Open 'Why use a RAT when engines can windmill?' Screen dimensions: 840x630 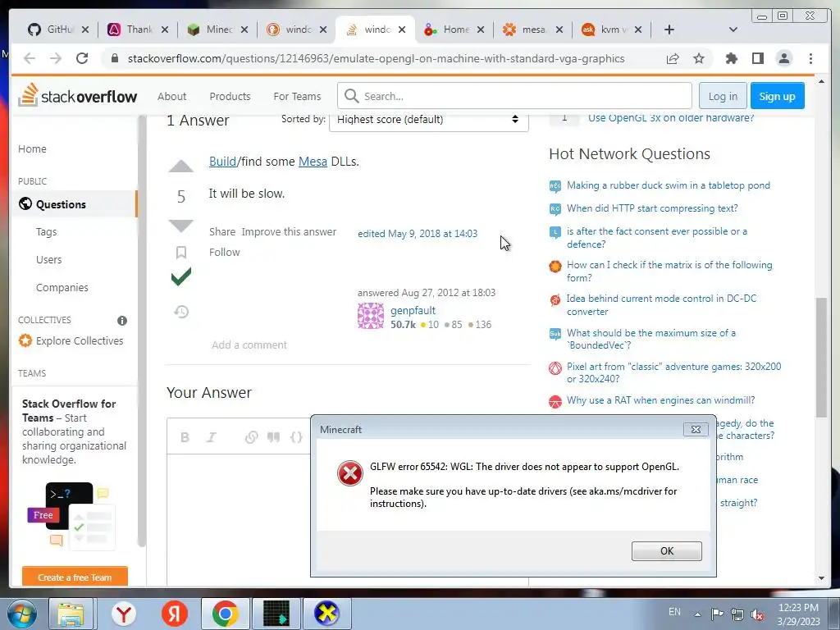pyautogui.click(x=660, y=400)
